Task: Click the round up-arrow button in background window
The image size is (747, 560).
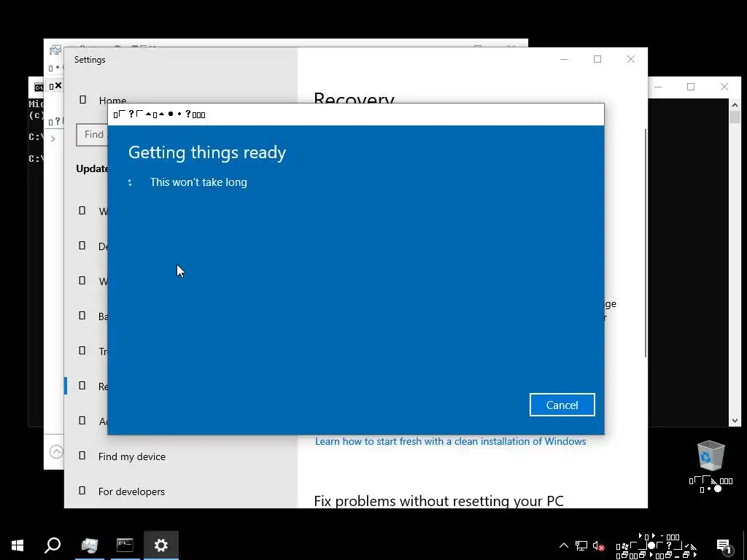Action: click(x=56, y=451)
